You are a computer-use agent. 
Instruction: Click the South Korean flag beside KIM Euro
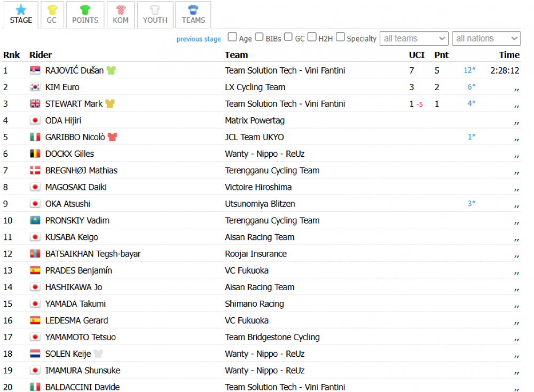point(35,87)
